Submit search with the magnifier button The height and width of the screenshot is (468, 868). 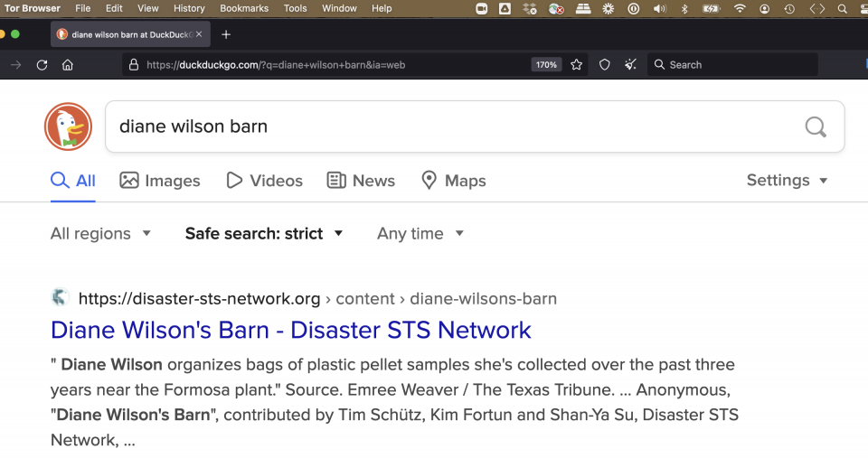[x=816, y=126]
